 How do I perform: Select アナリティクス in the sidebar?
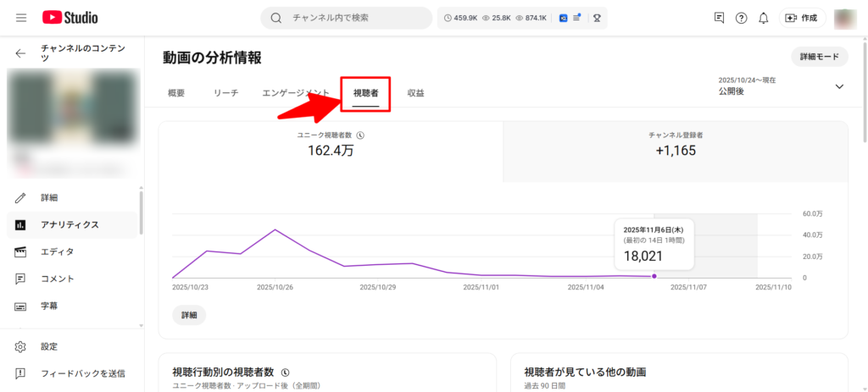(x=70, y=224)
